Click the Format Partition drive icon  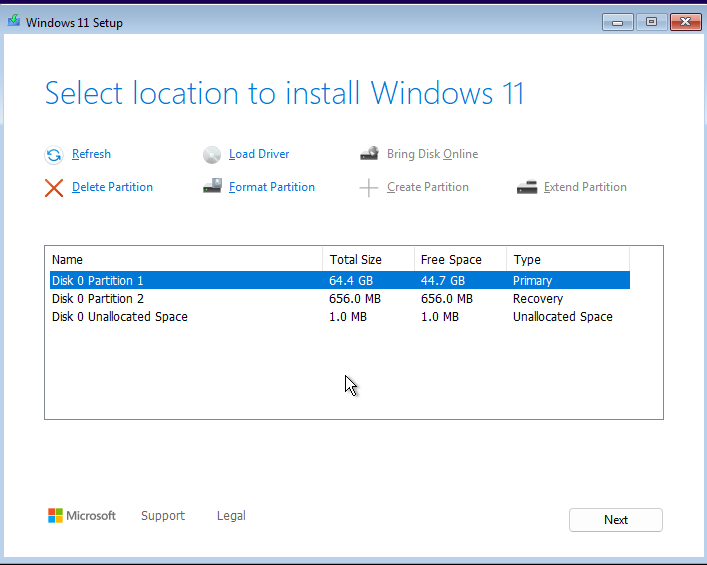click(x=212, y=187)
